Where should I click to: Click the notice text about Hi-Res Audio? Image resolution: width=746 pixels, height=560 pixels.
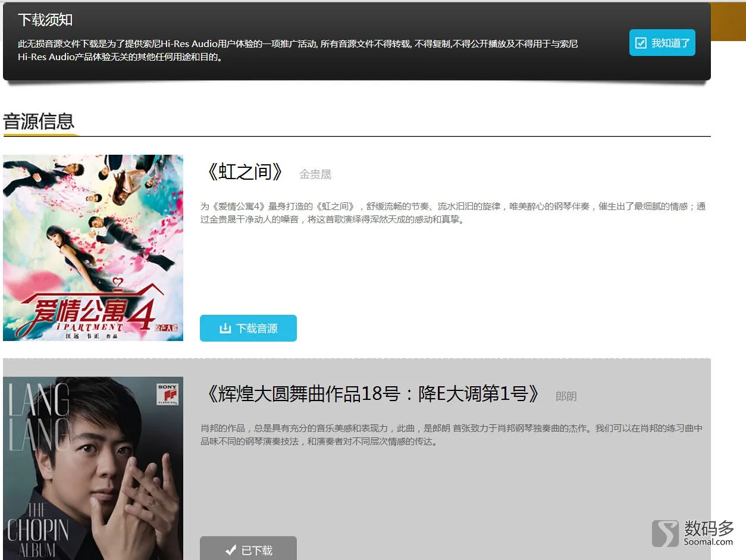297,51
